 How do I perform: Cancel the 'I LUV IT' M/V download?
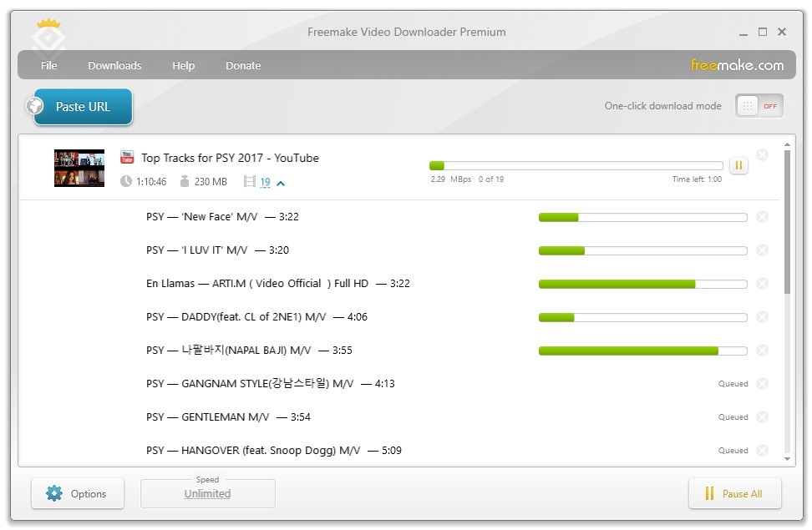click(x=762, y=250)
